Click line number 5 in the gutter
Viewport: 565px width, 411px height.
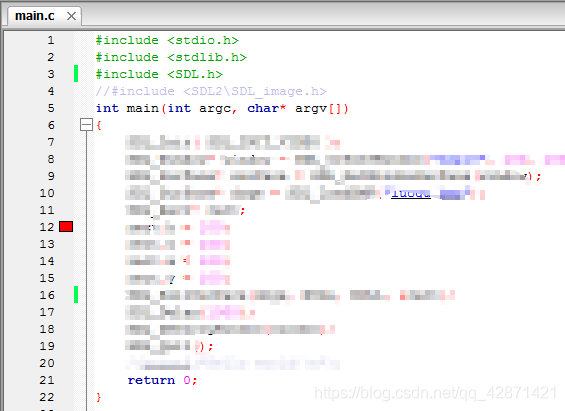point(51,108)
